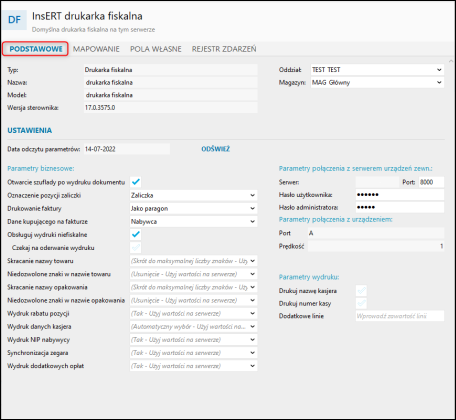Click the InsERT drukarka fiskalna title
Image resolution: width=456 pixels, height=420 pixels.
(87, 16)
